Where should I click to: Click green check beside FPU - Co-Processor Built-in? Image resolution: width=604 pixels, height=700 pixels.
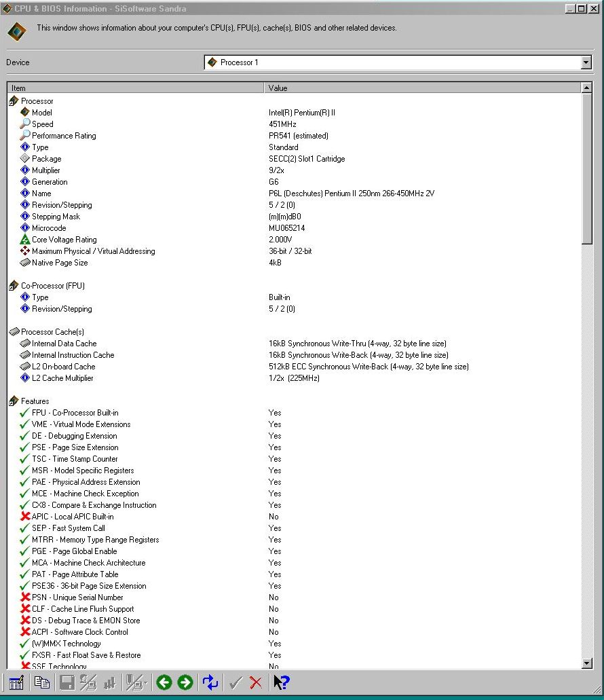25,413
